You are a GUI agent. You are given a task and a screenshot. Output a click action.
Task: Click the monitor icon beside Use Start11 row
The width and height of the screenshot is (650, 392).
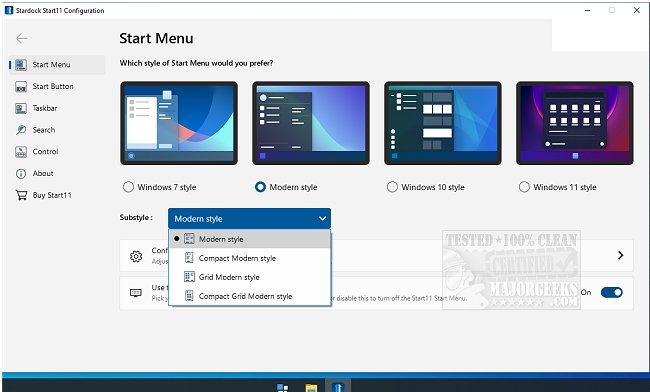click(136, 293)
